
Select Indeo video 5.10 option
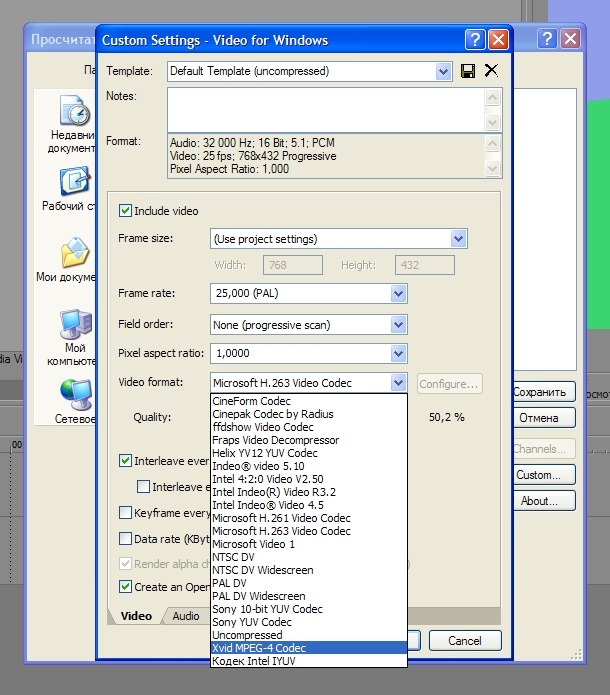[x=309, y=466]
